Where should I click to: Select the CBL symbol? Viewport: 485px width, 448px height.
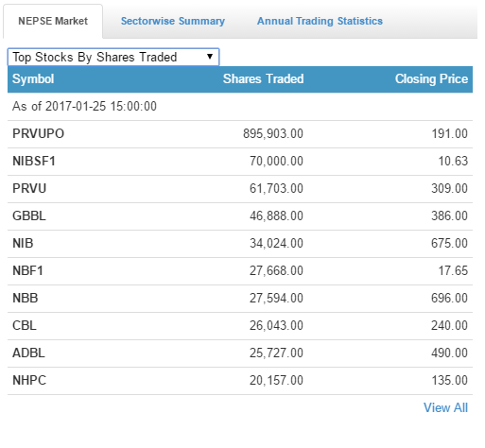tap(25, 325)
